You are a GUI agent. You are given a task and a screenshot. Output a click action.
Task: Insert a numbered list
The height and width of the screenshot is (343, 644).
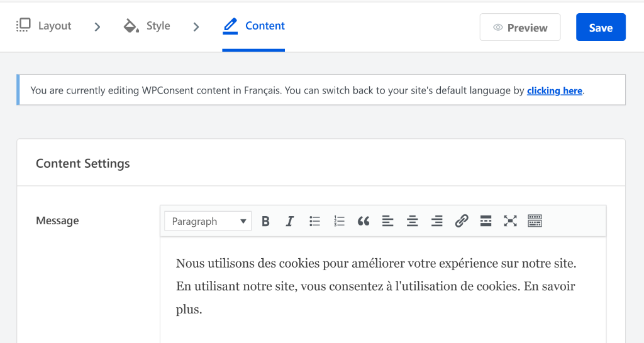point(340,221)
